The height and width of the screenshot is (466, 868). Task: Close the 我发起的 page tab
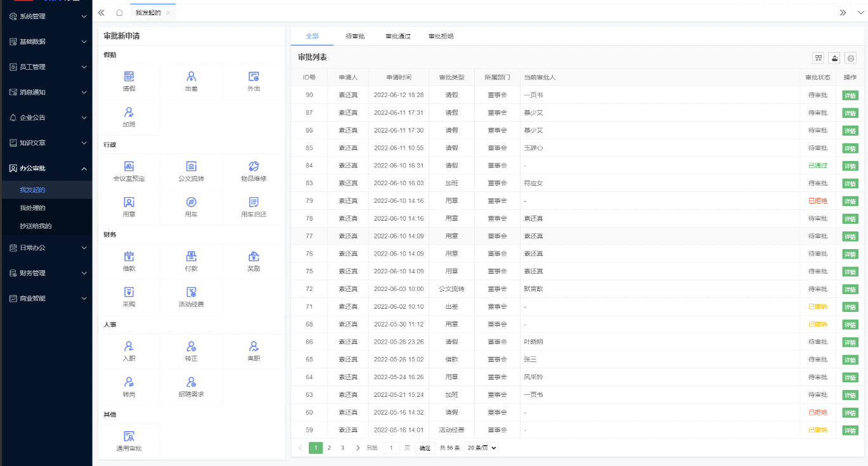coord(168,13)
